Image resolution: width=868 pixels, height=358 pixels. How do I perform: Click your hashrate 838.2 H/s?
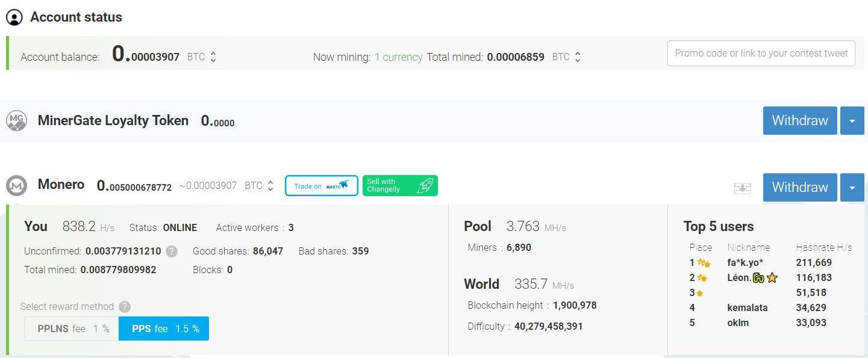tap(88, 227)
